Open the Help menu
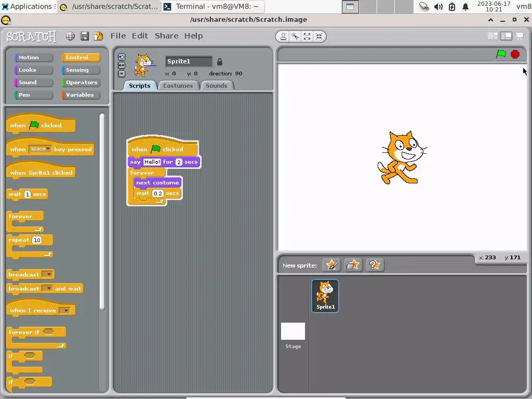532x399 pixels. coord(194,36)
